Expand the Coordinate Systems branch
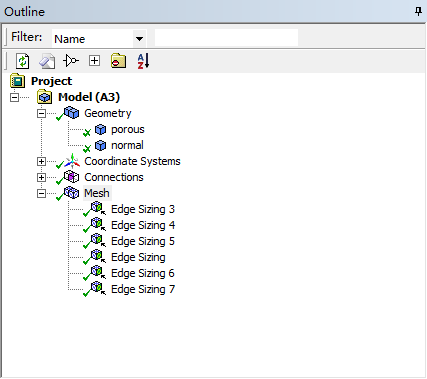Viewport: 427px width, 379px height. [41, 161]
